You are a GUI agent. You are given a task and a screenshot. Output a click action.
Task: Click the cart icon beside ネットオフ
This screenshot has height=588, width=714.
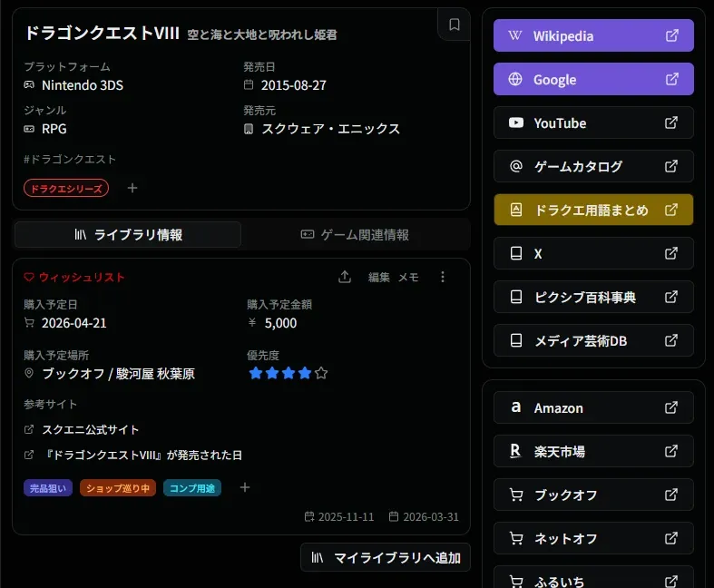pyautogui.click(x=516, y=538)
